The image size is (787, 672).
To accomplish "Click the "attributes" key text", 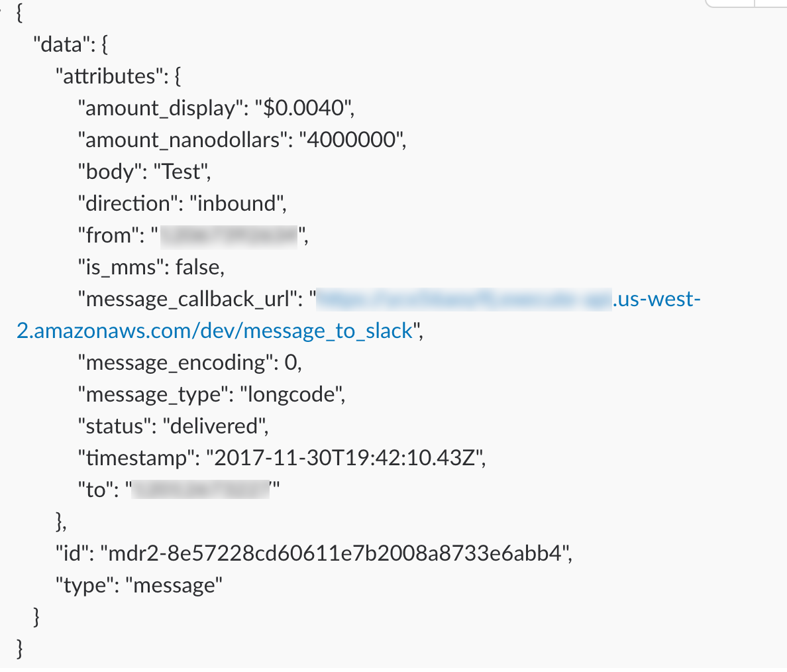I will (109, 77).
